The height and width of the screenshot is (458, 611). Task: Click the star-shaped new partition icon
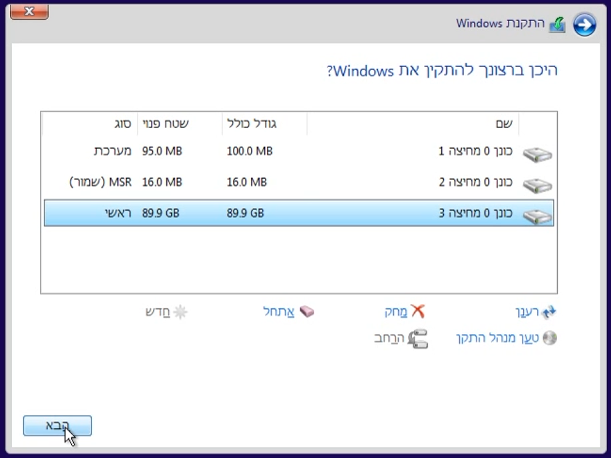point(180,312)
